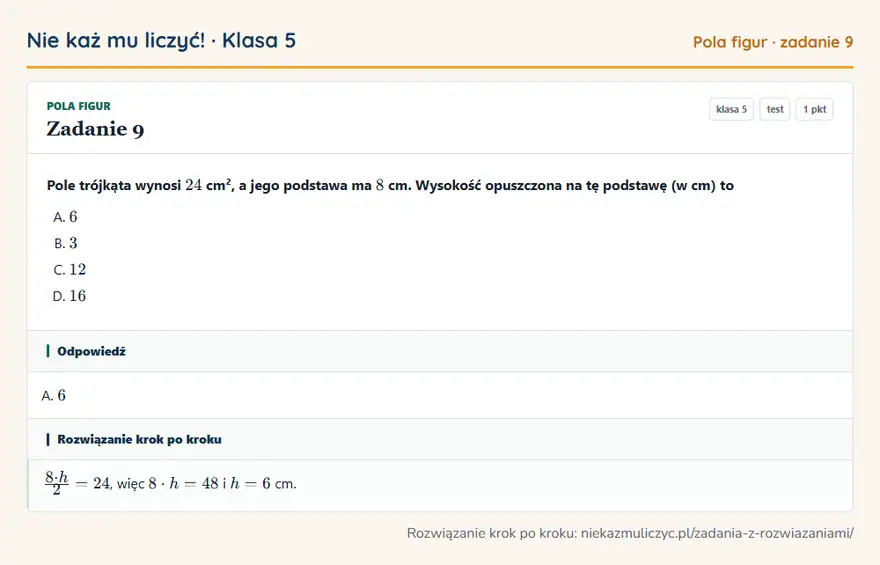Click the 'klasa 5' tag
The width and height of the screenshot is (880, 565).
click(731, 109)
